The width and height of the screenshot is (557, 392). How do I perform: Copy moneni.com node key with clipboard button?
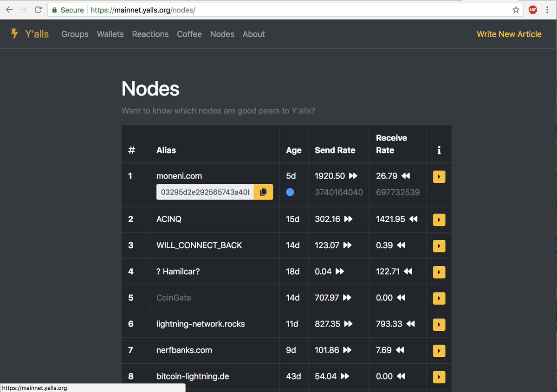(x=263, y=192)
